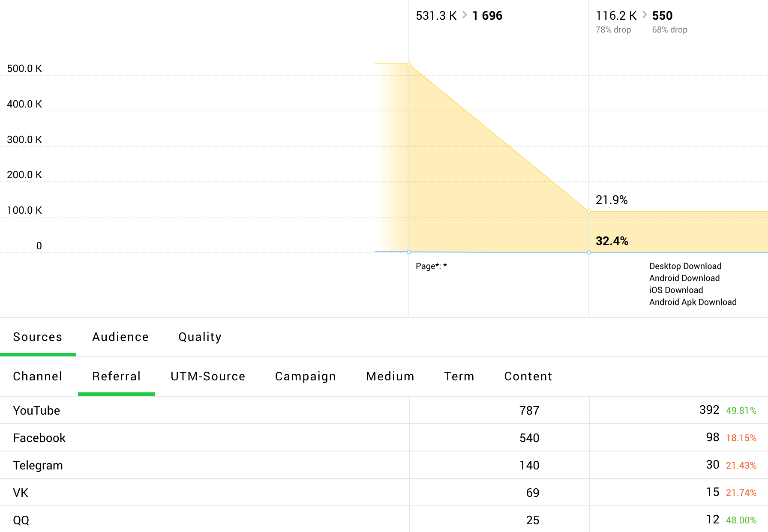
Task: Open the Channel sub-tab
Action: pyautogui.click(x=38, y=376)
